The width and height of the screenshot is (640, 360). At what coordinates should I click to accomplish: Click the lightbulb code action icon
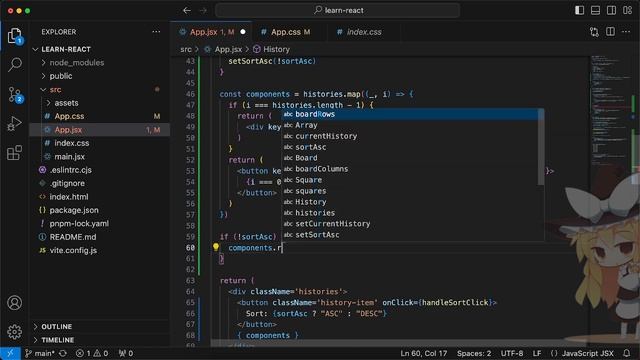click(216, 247)
